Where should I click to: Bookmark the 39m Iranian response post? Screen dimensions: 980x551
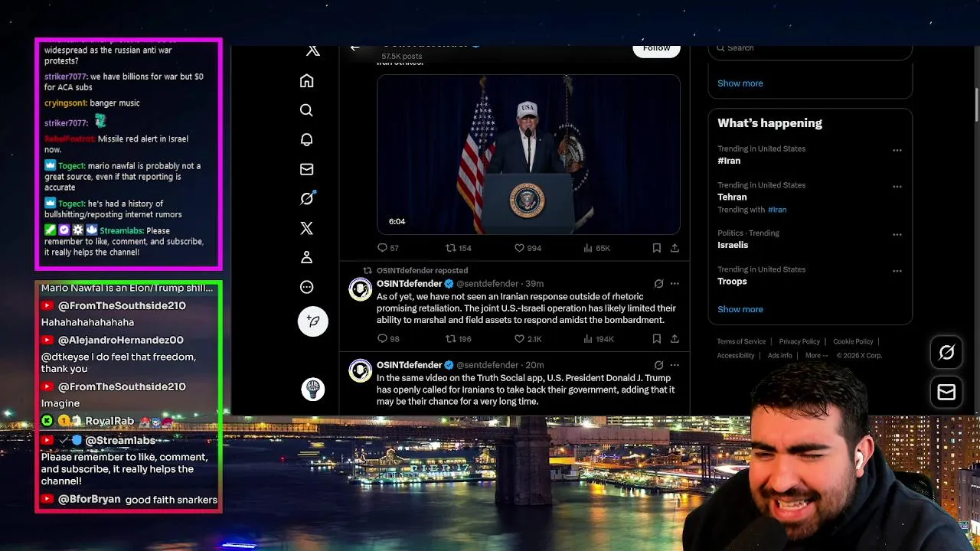coord(656,338)
